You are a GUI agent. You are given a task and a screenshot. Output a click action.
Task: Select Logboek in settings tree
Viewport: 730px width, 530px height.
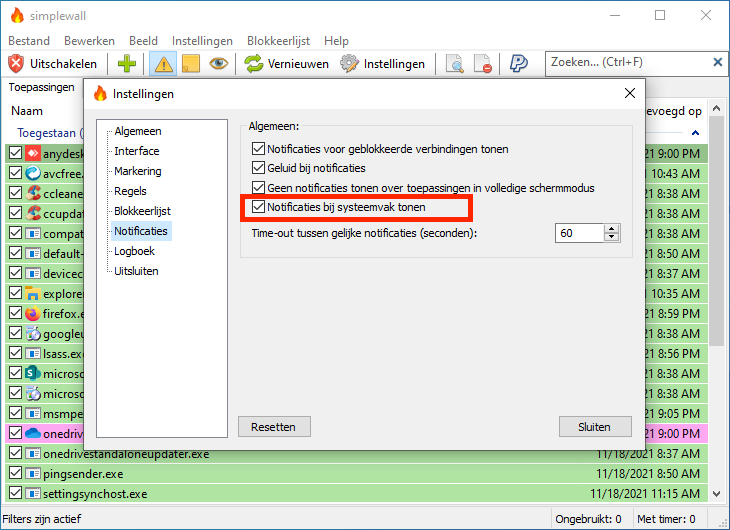(x=136, y=251)
